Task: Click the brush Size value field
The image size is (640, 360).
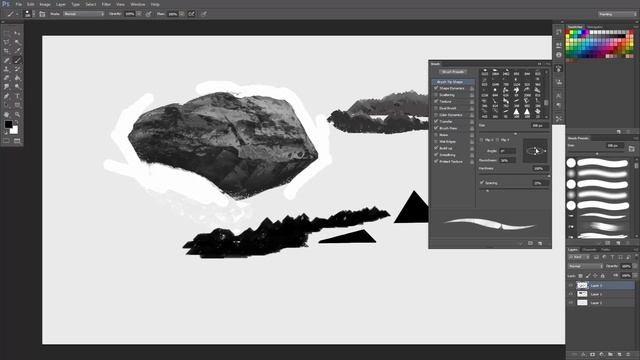Action: (540, 126)
